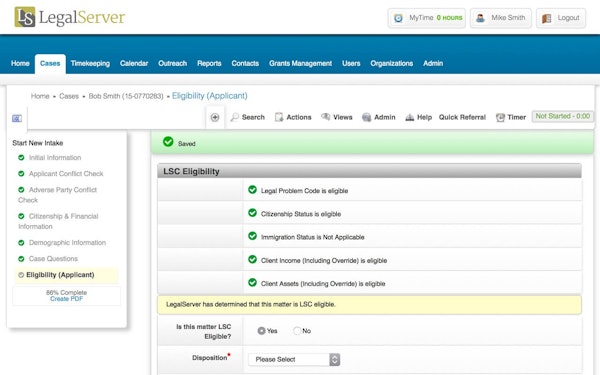Click the MyTime clock icon

pyautogui.click(x=398, y=18)
